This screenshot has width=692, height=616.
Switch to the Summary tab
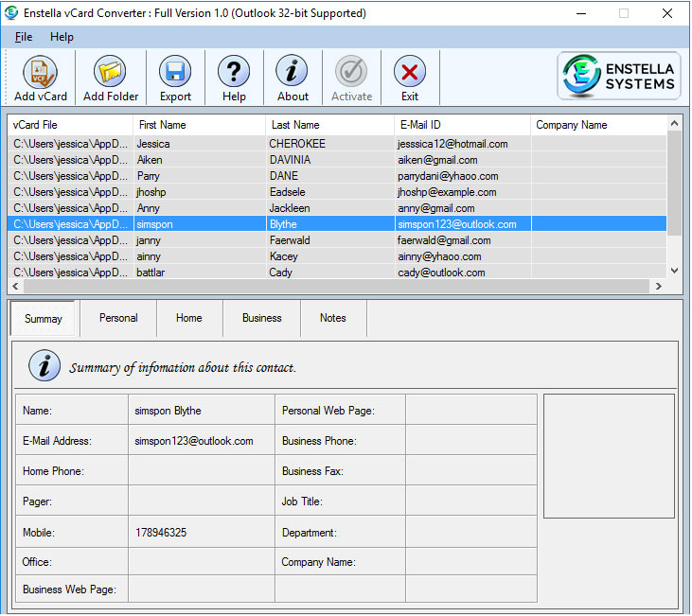44,319
